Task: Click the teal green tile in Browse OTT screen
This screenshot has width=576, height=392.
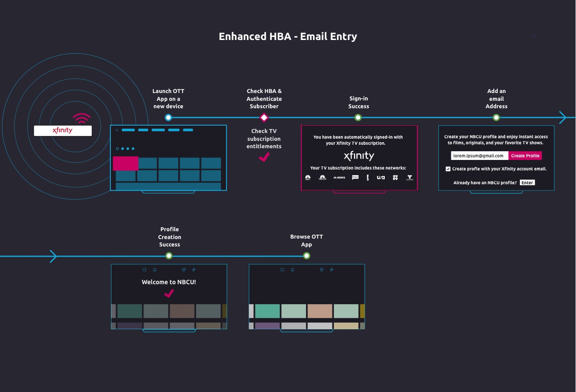Action: (x=267, y=311)
